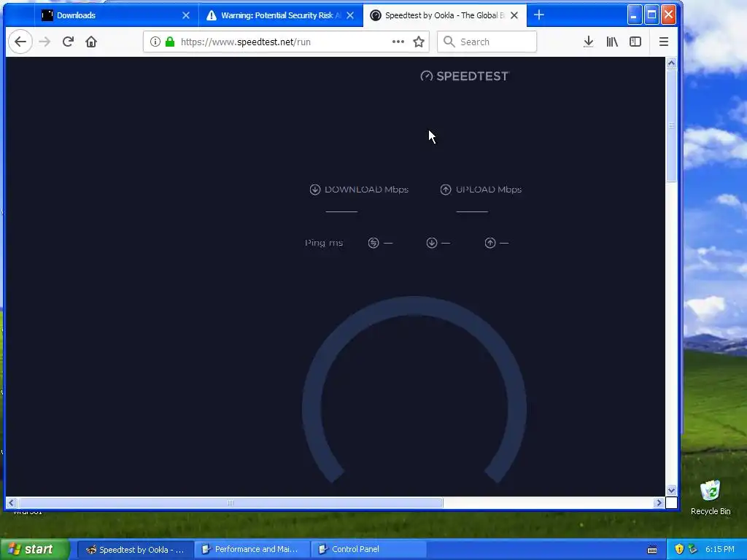This screenshot has height=560, width=747.
Task: Click the upload ping latency icon
Action: [489, 243]
